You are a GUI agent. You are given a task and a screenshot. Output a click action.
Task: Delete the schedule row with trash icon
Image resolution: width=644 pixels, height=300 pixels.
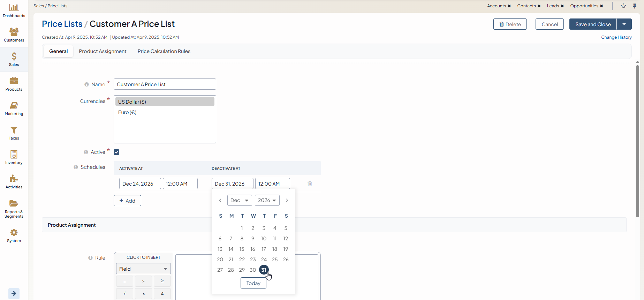pyautogui.click(x=310, y=183)
